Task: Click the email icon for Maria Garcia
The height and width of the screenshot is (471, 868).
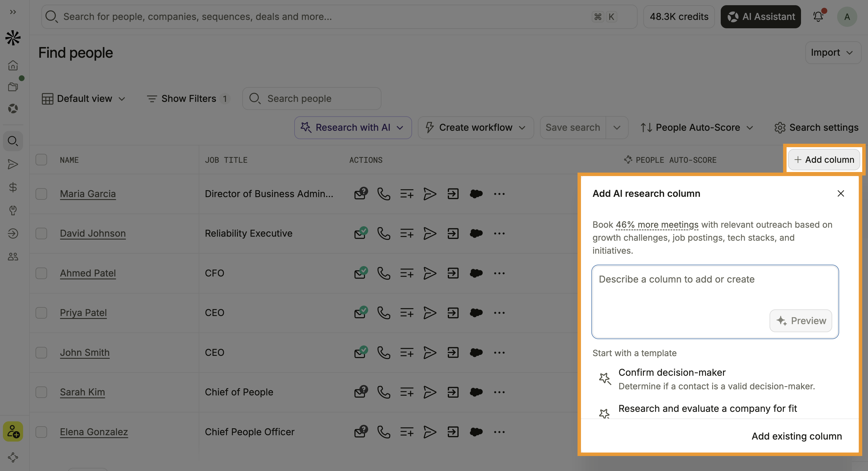Action: (361, 194)
